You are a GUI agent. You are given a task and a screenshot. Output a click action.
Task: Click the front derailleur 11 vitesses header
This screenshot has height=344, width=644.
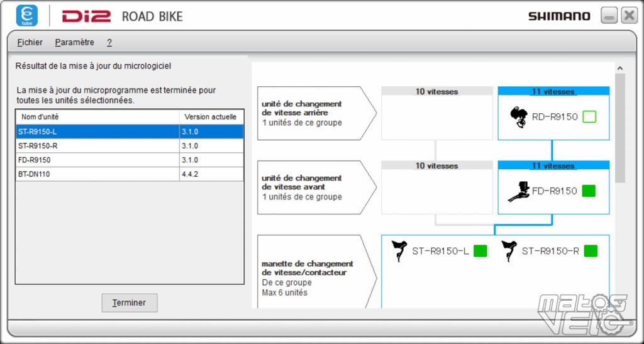(x=553, y=166)
